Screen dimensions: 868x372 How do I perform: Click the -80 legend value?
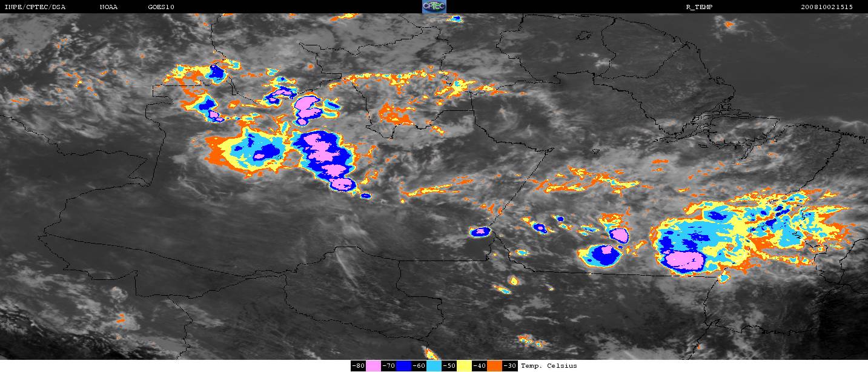358,366
